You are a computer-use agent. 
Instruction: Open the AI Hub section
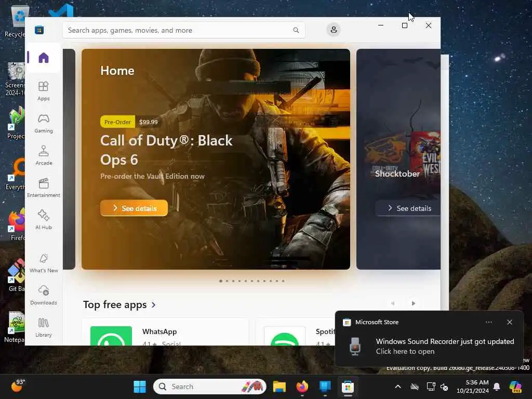tap(44, 220)
